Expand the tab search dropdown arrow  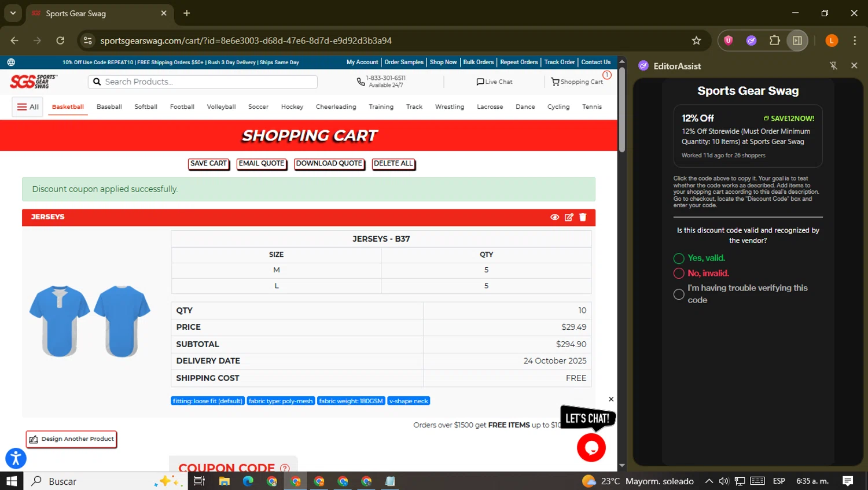point(13,13)
